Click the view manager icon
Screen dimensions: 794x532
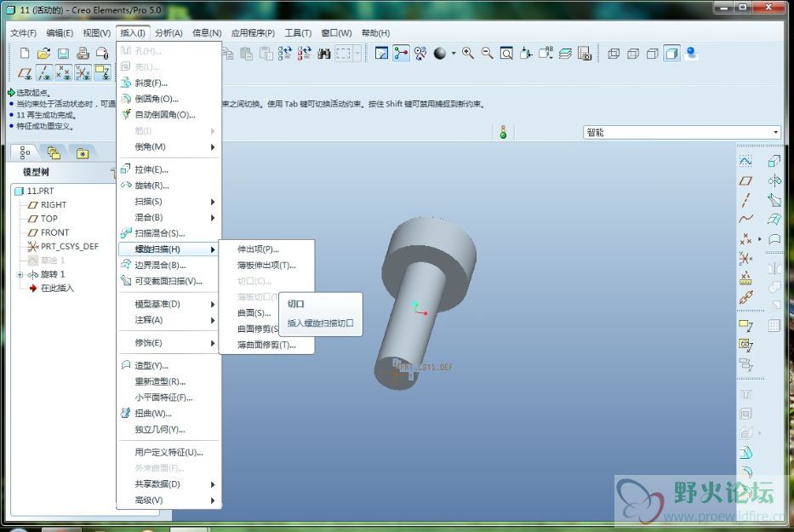[x=585, y=53]
